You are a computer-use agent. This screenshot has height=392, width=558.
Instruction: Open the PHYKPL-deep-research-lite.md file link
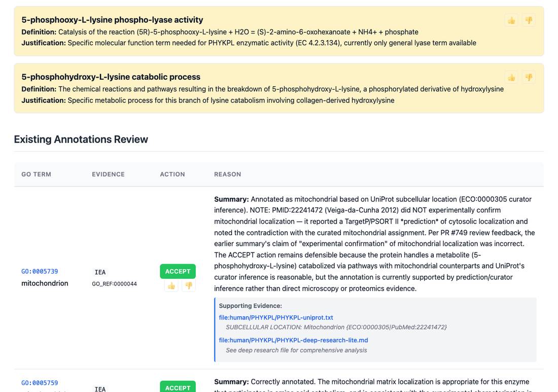[x=293, y=340]
